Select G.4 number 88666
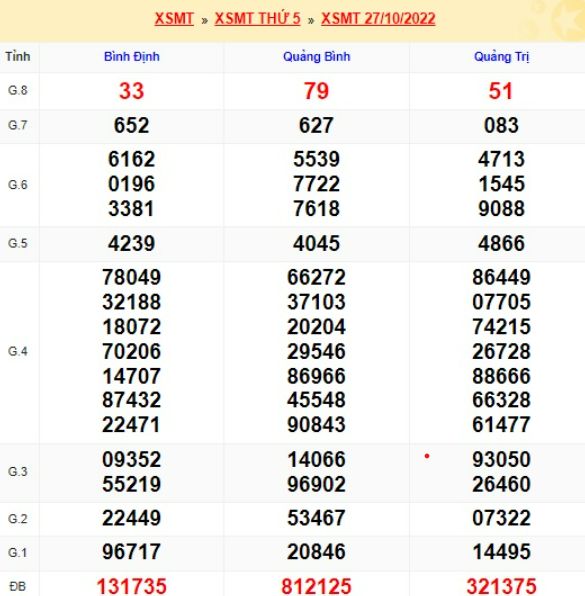 pyautogui.click(x=502, y=376)
